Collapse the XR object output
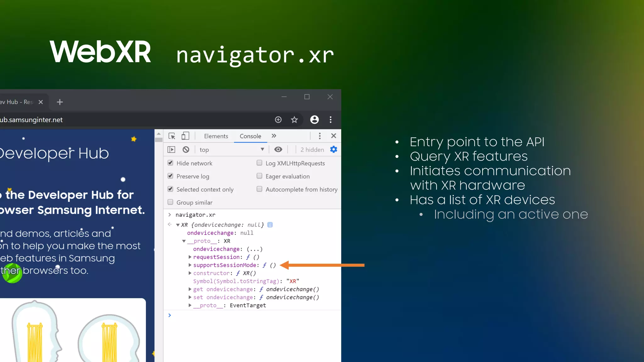 tap(178, 225)
